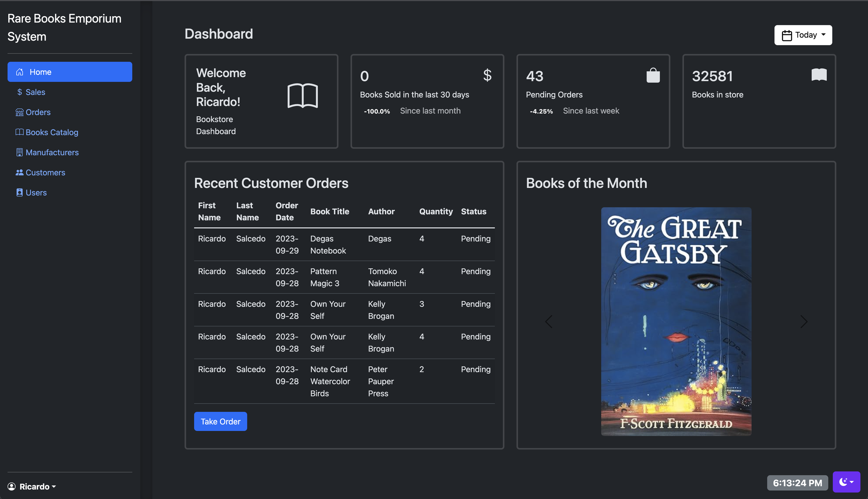Open the Books Catalog link
Screen dimensions: 868x499
(52, 132)
